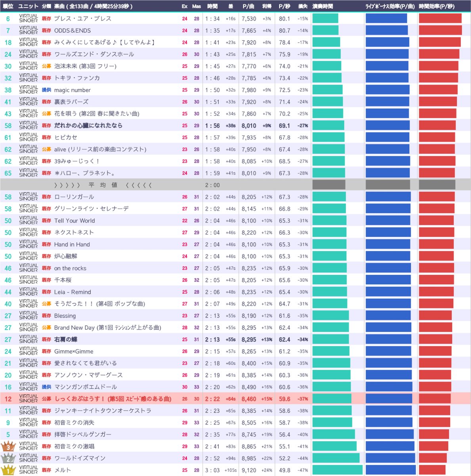
Task: Click the gray 演奏時間 bar in the 平均値 row
Action: (329, 185)
